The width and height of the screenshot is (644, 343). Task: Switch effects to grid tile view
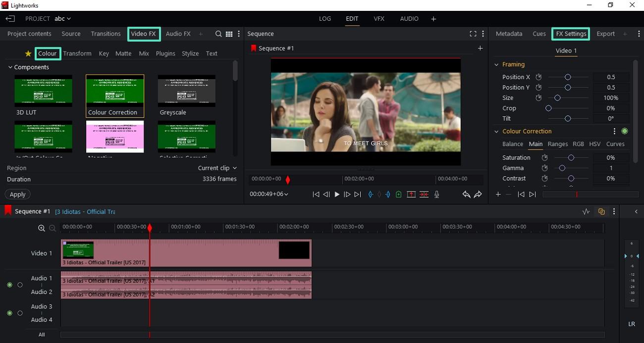[x=229, y=34]
